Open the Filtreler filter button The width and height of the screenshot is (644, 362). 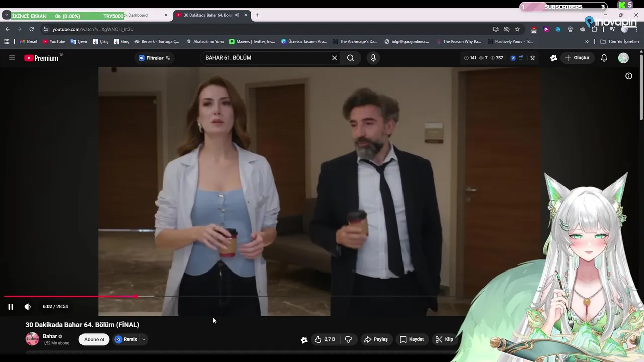tap(154, 58)
